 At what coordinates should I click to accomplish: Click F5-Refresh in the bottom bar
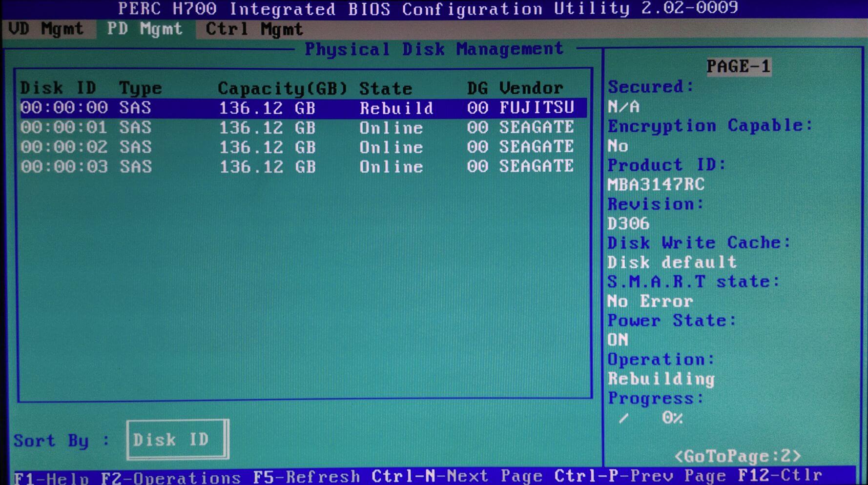pos(307,476)
